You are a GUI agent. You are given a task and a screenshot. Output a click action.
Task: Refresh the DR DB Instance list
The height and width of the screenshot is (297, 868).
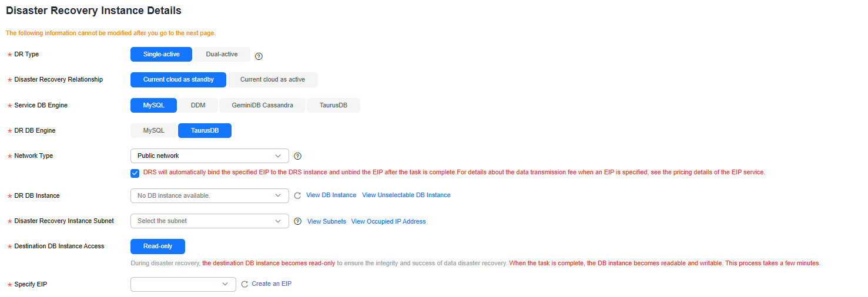click(x=297, y=195)
